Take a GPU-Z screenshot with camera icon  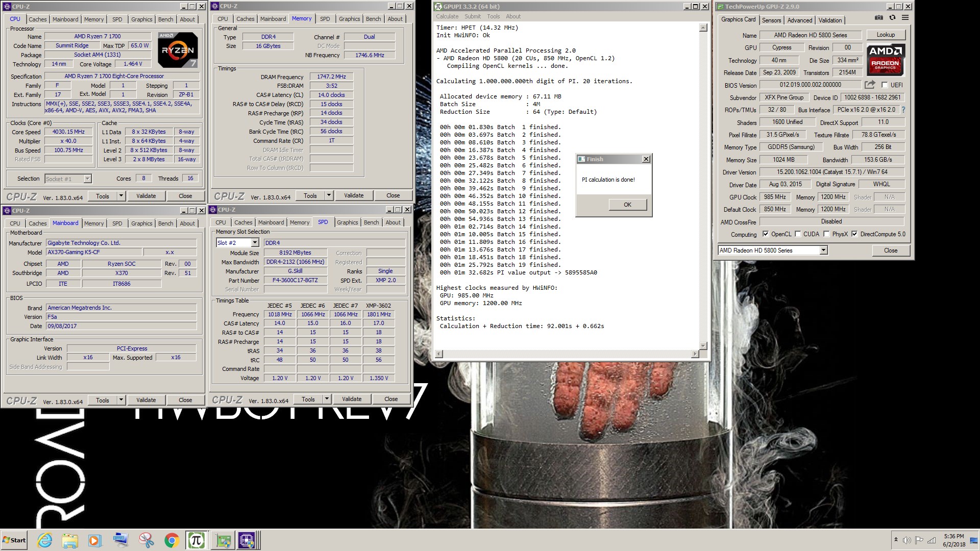pos(878,17)
